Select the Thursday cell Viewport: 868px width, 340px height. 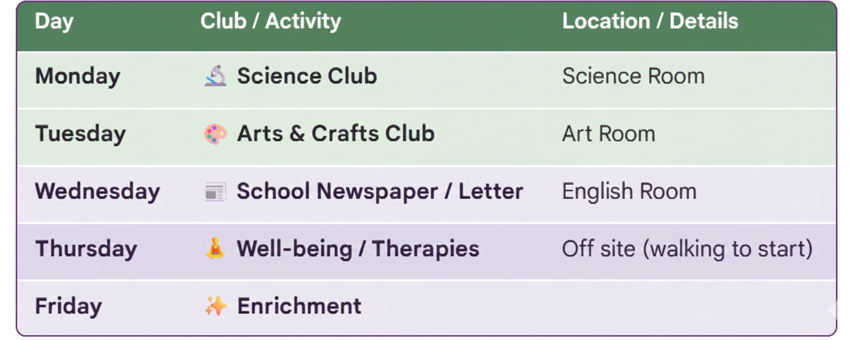point(86,249)
